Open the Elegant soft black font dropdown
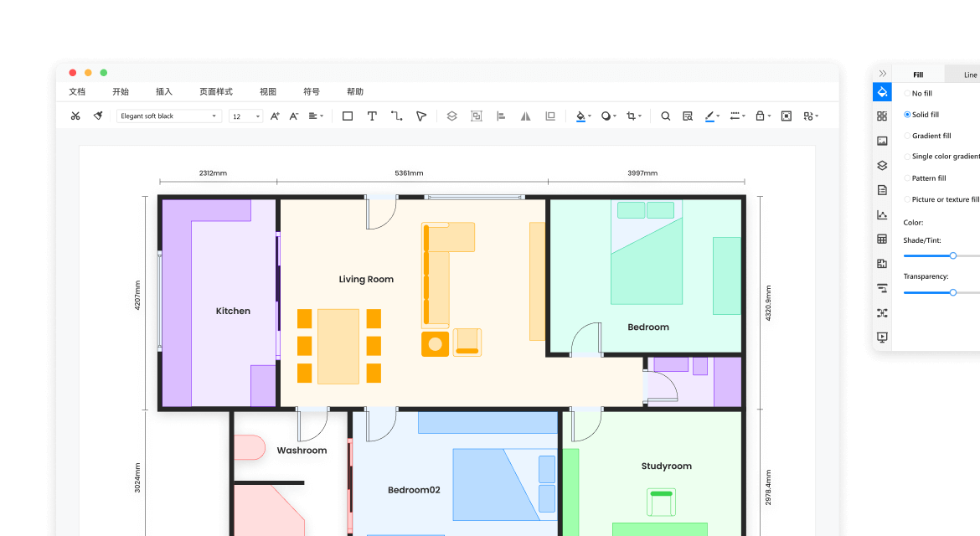 click(169, 116)
